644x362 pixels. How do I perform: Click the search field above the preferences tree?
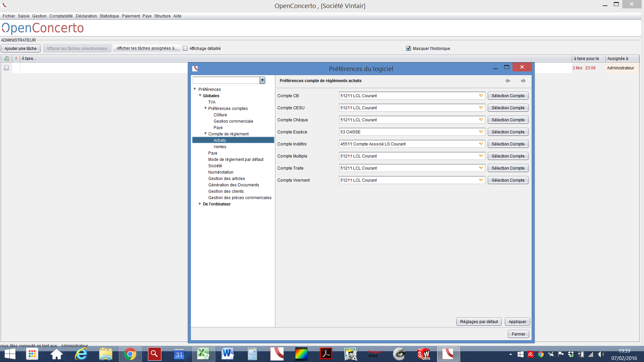226,80
